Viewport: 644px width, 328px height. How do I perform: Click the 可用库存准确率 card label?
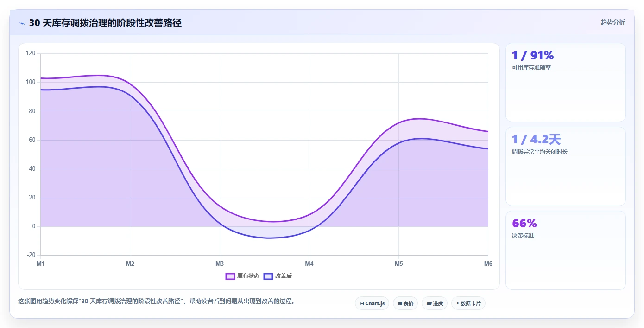point(531,68)
